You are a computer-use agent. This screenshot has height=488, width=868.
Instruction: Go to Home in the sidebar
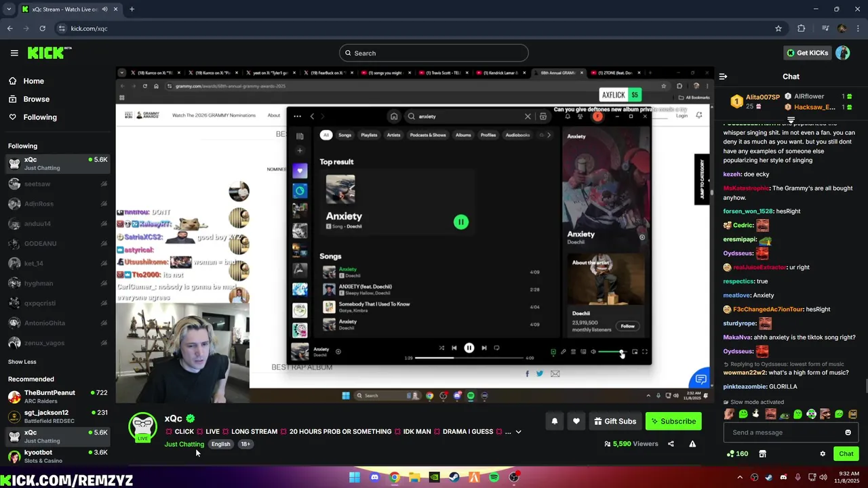click(26, 81)
